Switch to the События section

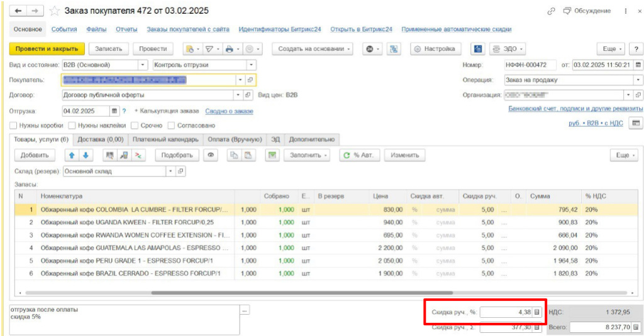click(x=64, y=29)
